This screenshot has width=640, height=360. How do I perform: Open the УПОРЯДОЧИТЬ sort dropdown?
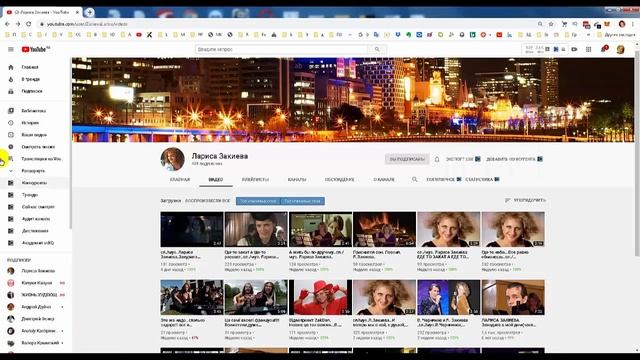(525, 200)
